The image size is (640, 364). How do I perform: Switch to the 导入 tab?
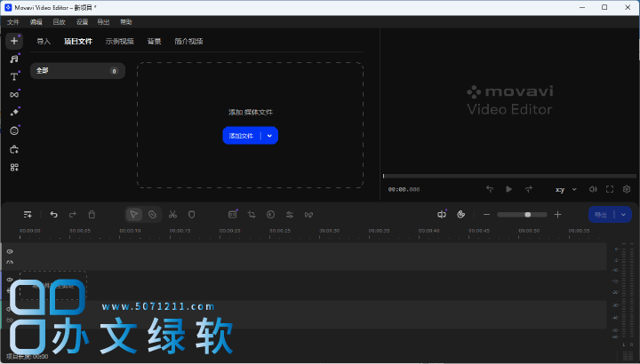[44, 41]
